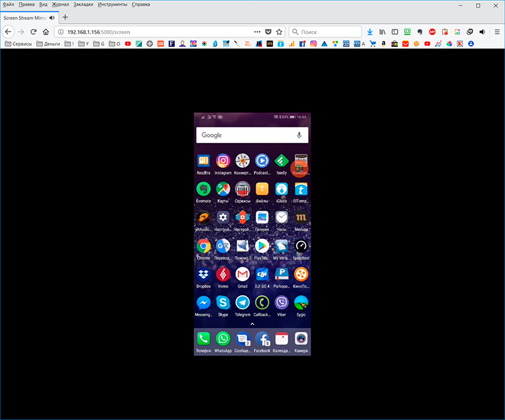Open Evernote extension in Firefox toolbar

420,32
